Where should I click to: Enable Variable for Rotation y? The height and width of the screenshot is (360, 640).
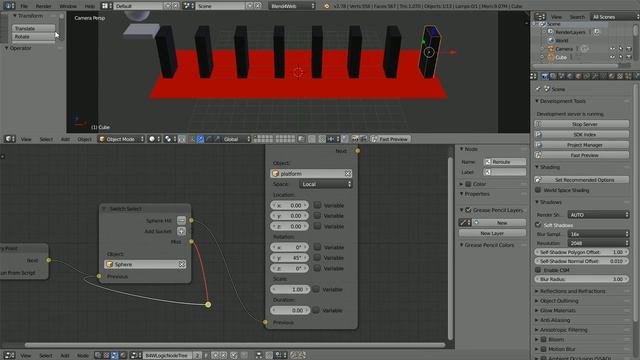coord(317,258)
